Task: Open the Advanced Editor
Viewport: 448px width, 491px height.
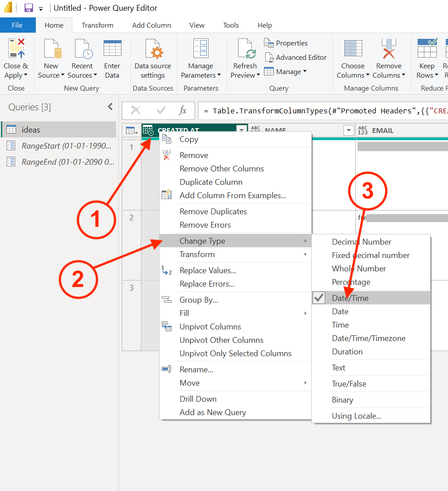Action: (x=296, y=57)
